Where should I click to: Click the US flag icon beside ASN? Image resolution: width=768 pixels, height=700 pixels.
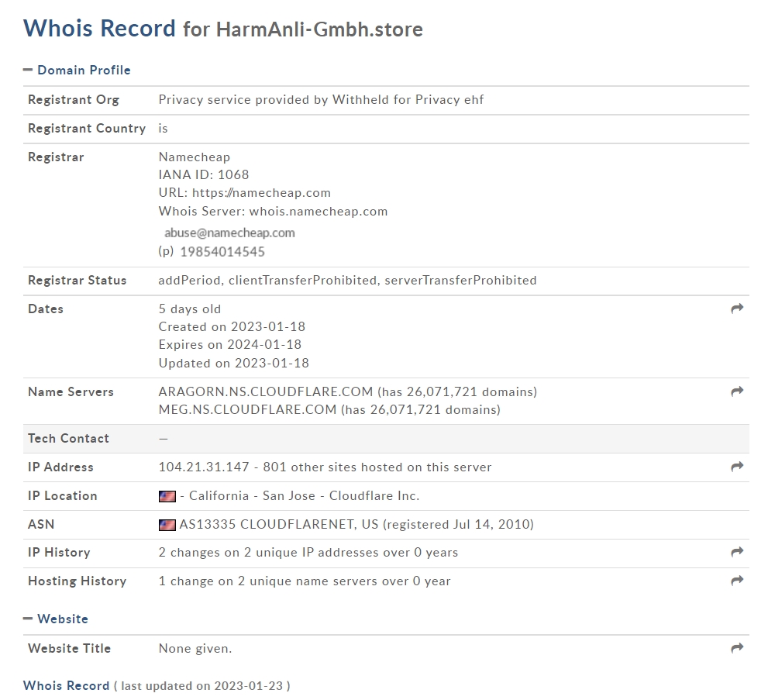[167, 525]
